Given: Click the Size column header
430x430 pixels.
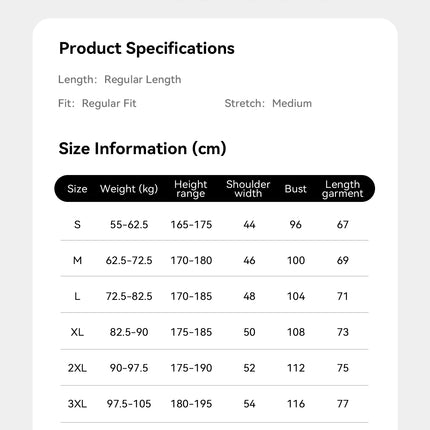Looking at the screenshot, I should [77, 189].
